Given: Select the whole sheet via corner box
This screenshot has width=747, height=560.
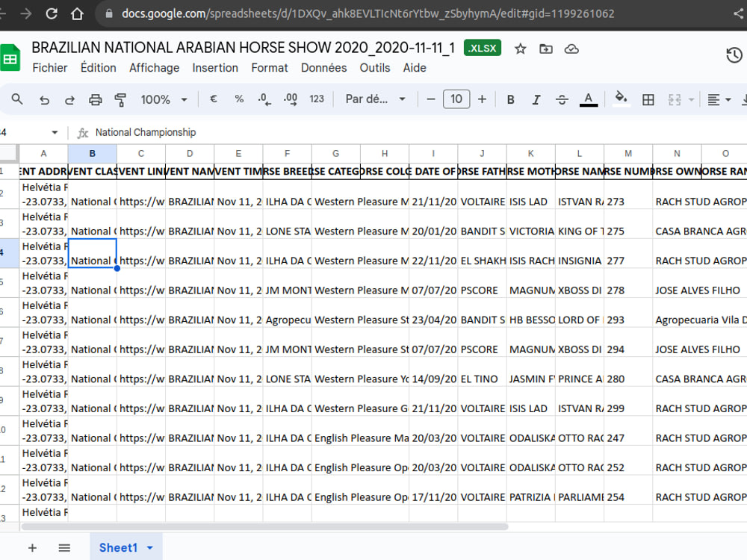Looking at the screenshot, I should tap(9, 153).
